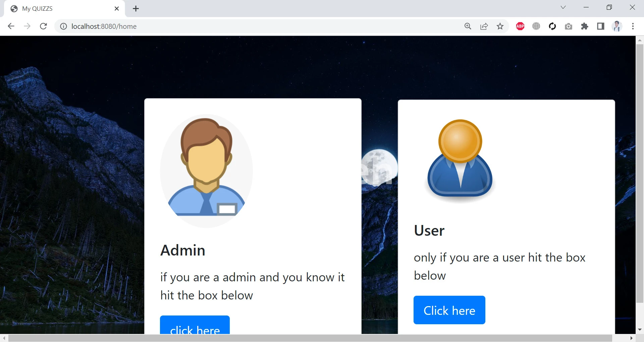The image size is (644, 342).
Task: Open a new browser tab
Action: tap(136, 9)
